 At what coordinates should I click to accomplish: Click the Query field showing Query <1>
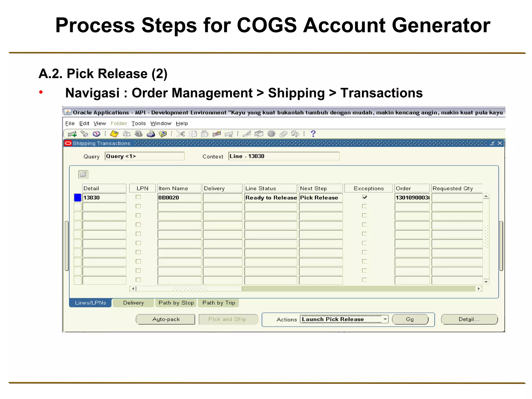point(145,156)
